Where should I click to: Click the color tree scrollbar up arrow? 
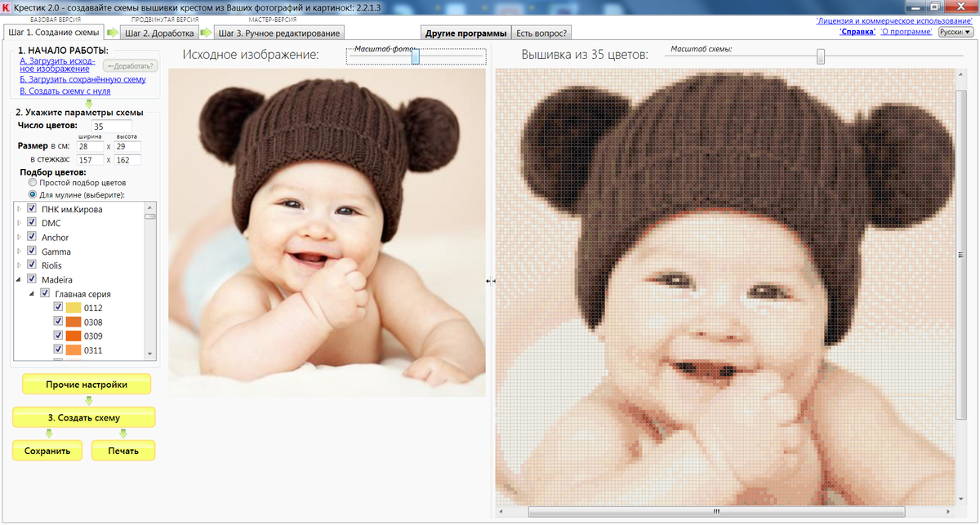[x=150, y=207]
